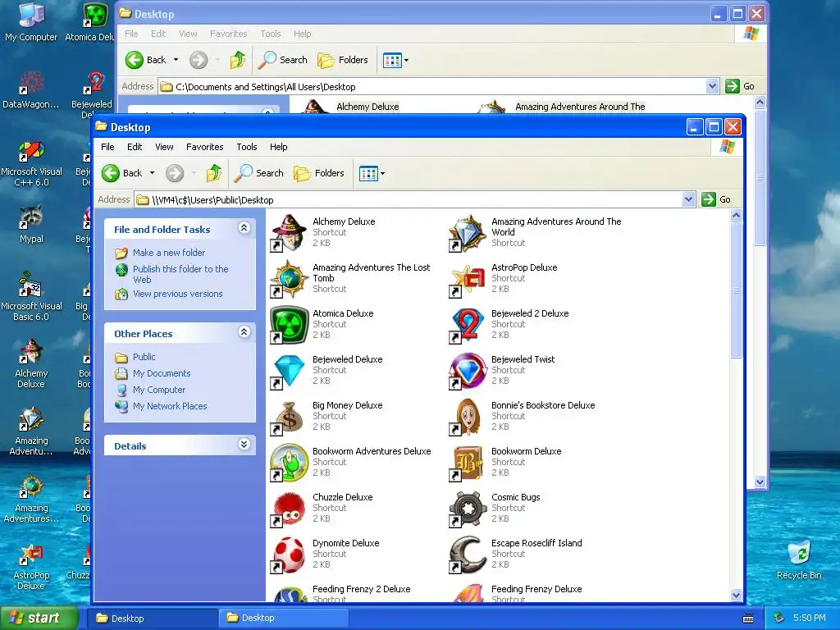Select the Dynomite Deluxe egg icon
The width and height of the screenshot is (840, 630).
click(290, 555)
